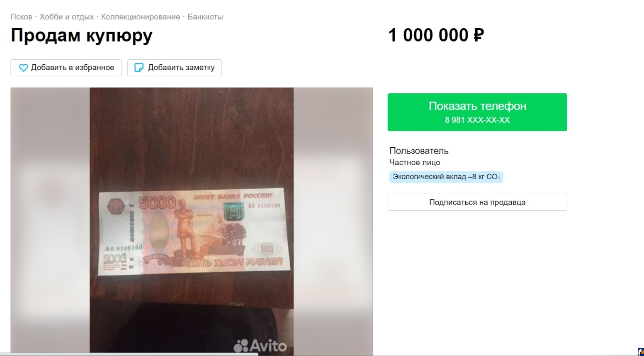
Task: Click the note icon beside Добавить заметку
Action: (x=139, y=68)
